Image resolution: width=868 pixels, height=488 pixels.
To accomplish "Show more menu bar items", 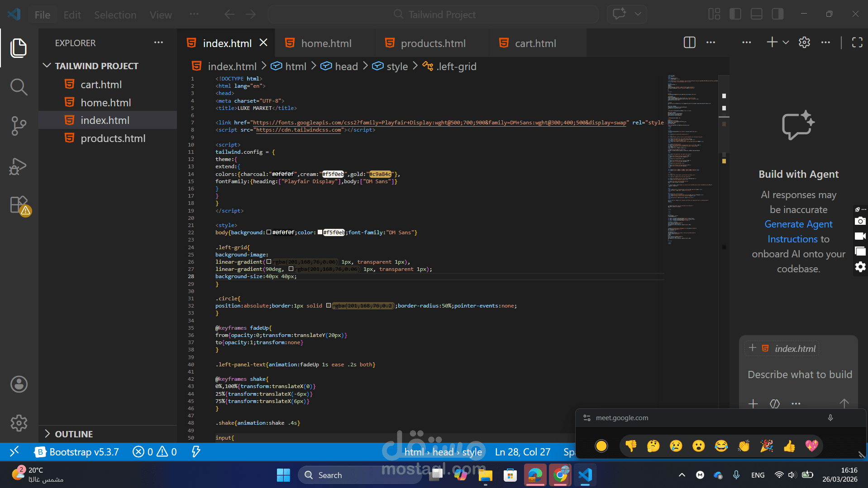I will pyautogui.click(x=194, y=14).
